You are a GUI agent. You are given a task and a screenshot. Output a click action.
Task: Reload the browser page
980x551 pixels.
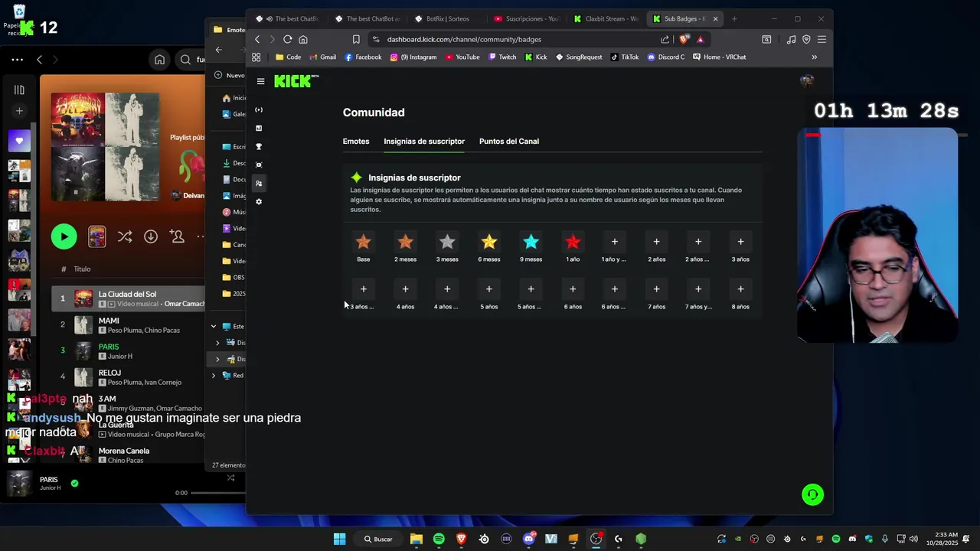click(287, 39)
